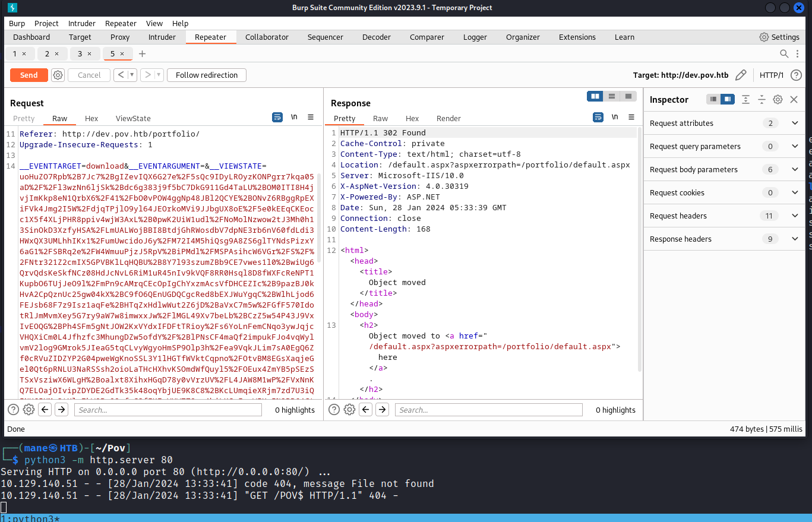
Task: Open the Repeater tab bar three-dot menu
Action: coord(798,54)
